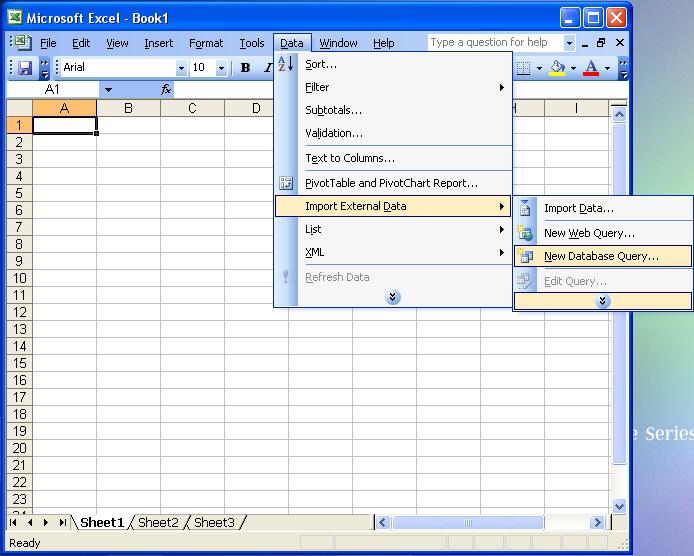Viewport: 694px width, 556px height.
Task: Open the Format menu
Action: point(206,43)
